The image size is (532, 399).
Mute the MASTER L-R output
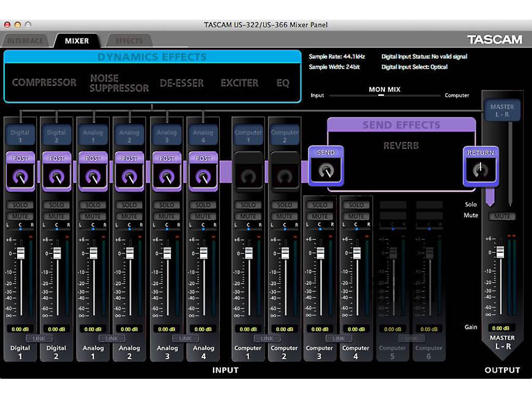tap(502, 215)
